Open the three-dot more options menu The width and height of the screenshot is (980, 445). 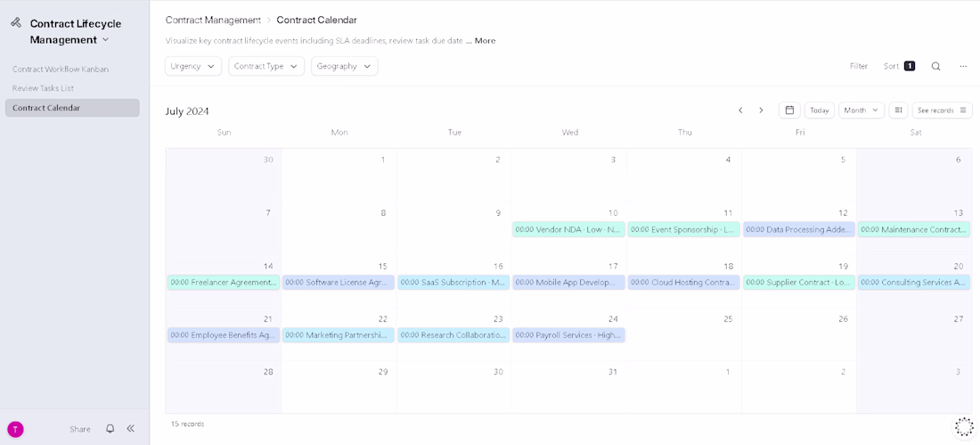[x=963, y=66]
